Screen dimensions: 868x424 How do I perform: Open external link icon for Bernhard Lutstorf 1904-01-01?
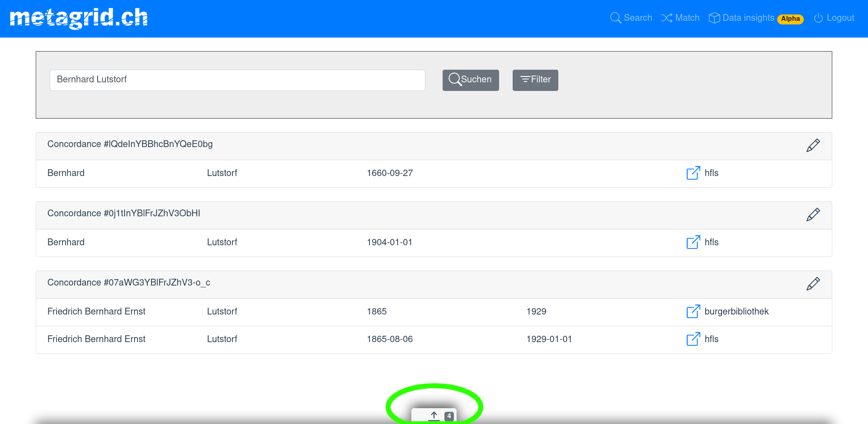click(693, 242)
